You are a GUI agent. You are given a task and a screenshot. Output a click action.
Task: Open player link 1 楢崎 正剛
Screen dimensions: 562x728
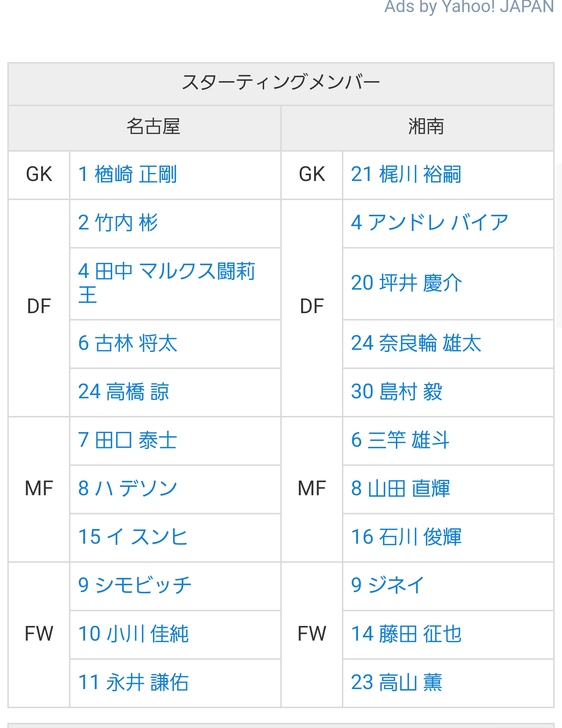tap(127, 174)
